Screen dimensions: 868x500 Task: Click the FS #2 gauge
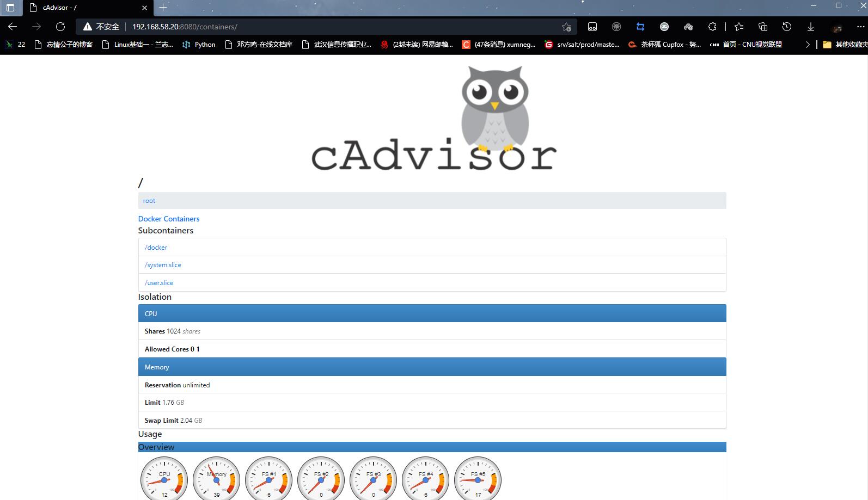pos(321,479)
